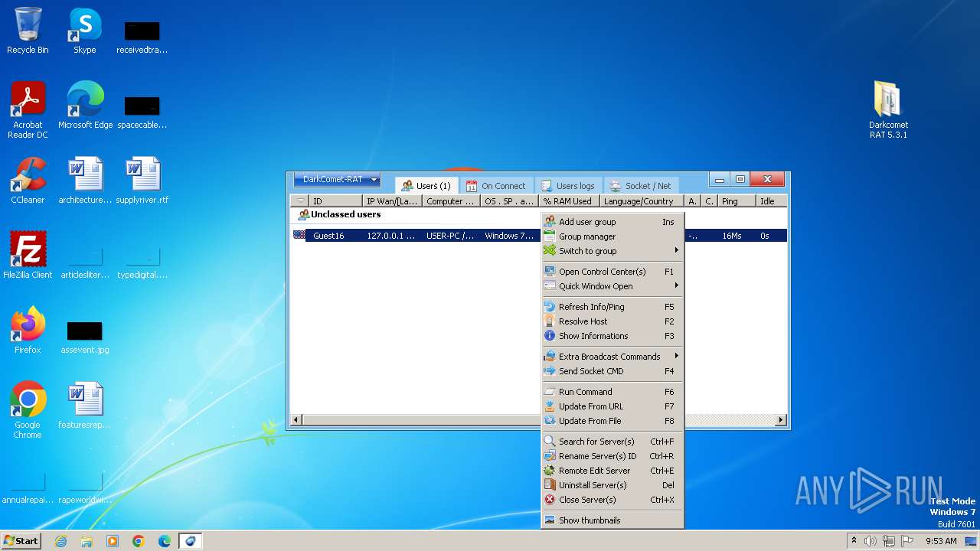Switch to the Users (1) tab
The height and width of the screenshot is (551, 980).
pos(427,185)
